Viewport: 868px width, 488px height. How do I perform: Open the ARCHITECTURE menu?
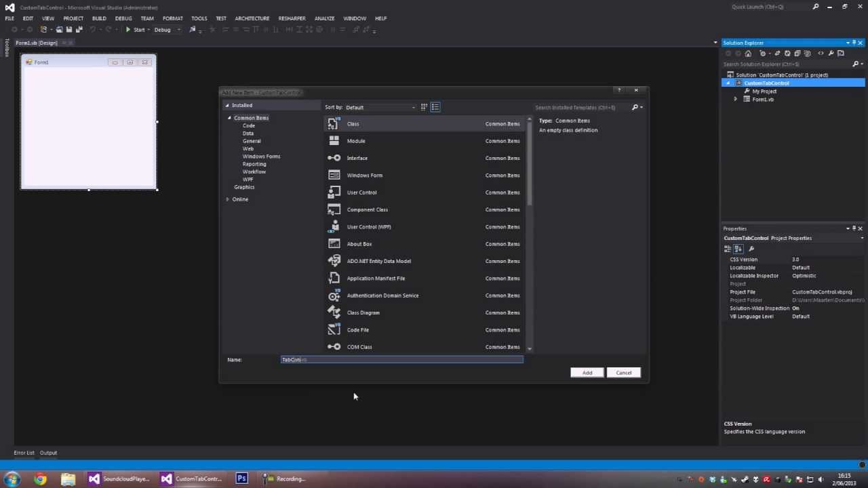pos(252,18)
